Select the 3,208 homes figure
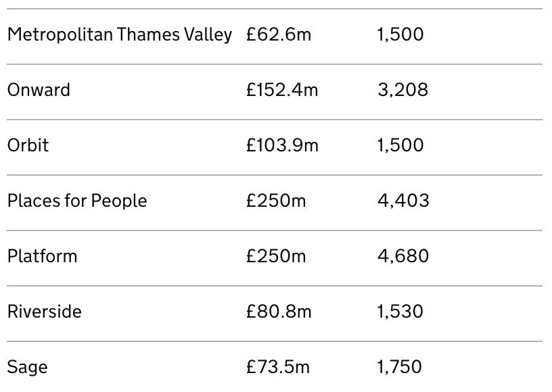 (x=402, y=90)
